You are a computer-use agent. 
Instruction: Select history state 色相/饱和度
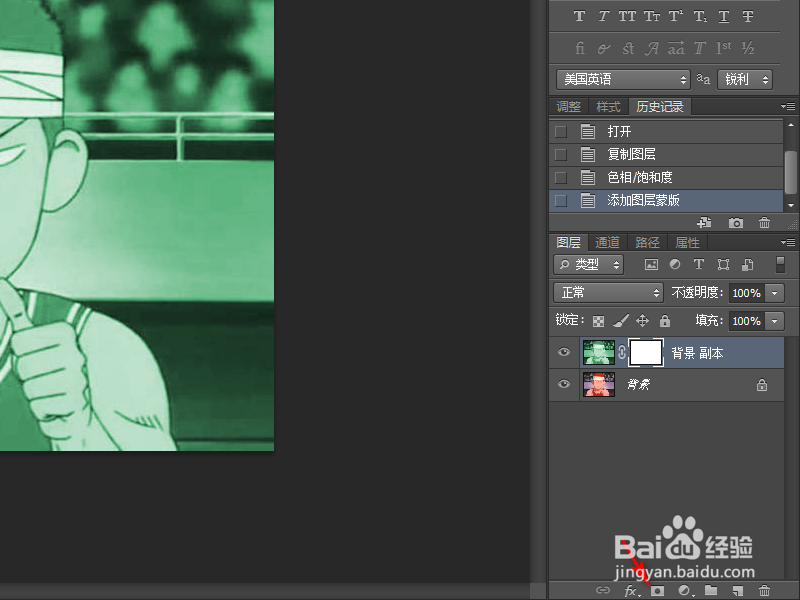666,178
